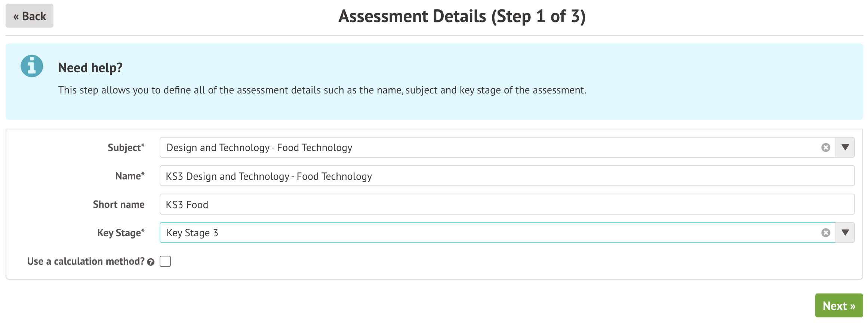Focus the Name text field
868x326 pixels.
pos(507,176)
